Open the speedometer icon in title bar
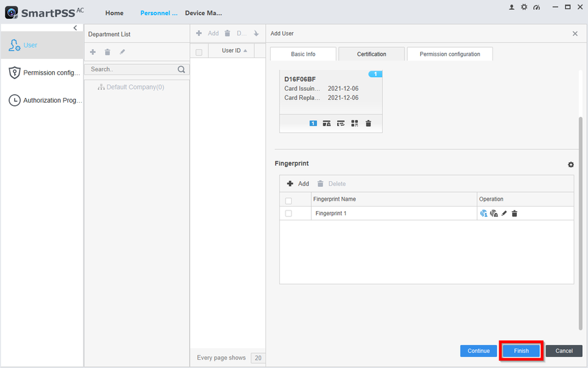The width and height of the screenshot is (588, 368). tap(536, 7)
